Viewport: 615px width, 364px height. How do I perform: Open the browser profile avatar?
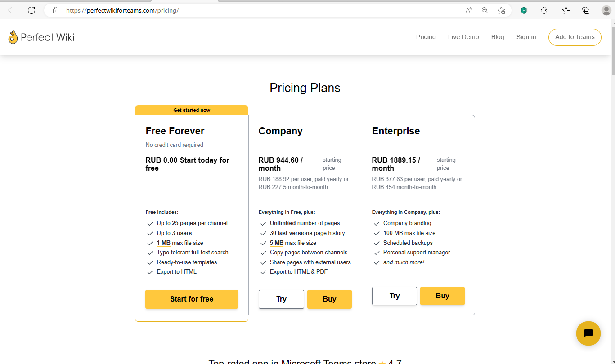coord(606,10)
